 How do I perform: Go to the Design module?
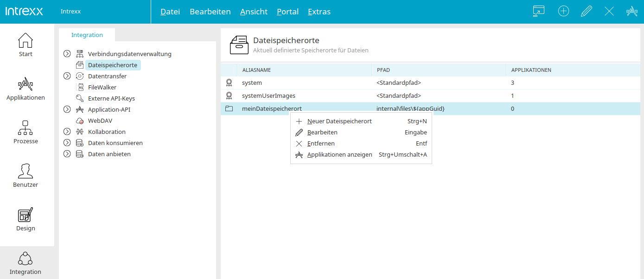(x=26, y=219)
